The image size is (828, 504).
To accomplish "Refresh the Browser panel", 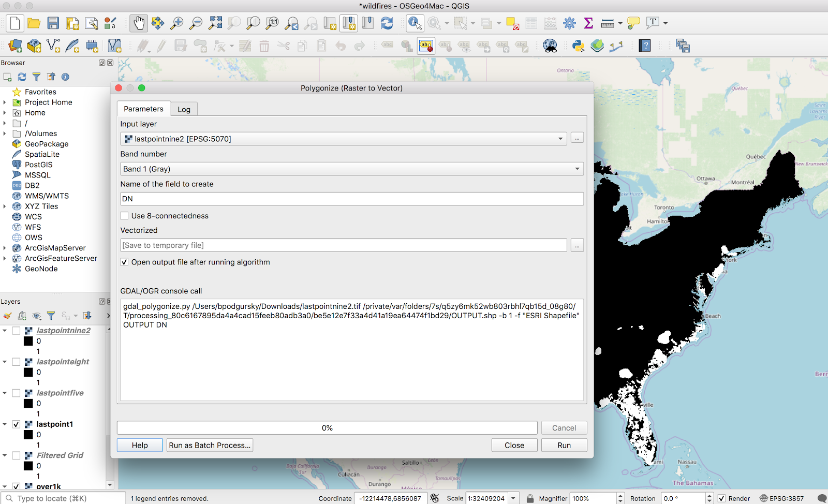I will [22, 77].
